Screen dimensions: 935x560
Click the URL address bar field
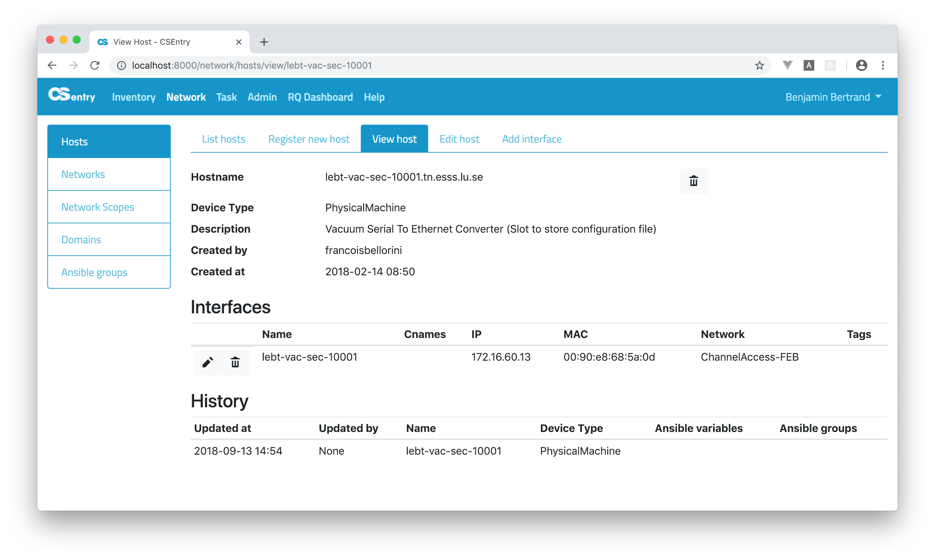point(415,65)
